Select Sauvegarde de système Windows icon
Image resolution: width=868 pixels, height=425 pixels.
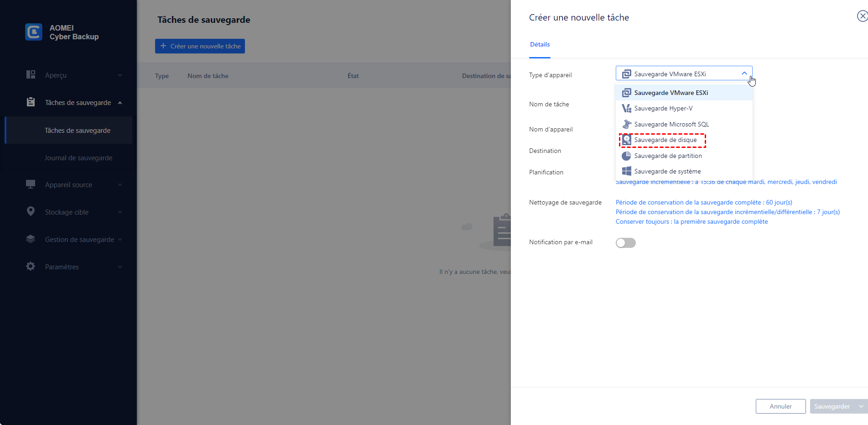point(627,171)
